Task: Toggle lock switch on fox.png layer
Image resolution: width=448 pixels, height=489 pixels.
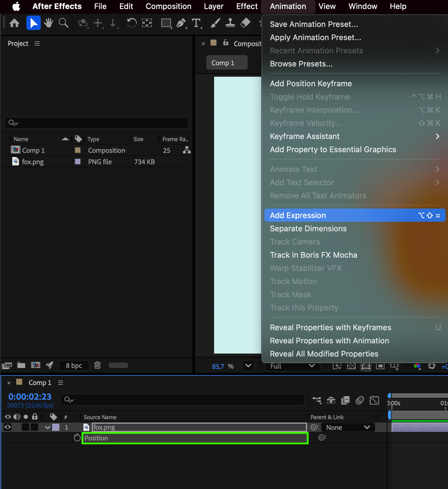Action: (34, 427)
